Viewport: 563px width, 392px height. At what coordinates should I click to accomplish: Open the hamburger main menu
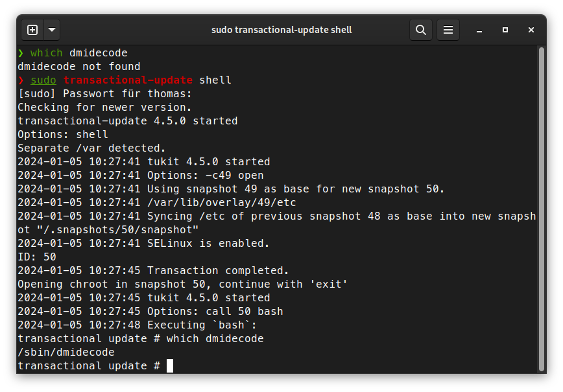click(448, 30)
